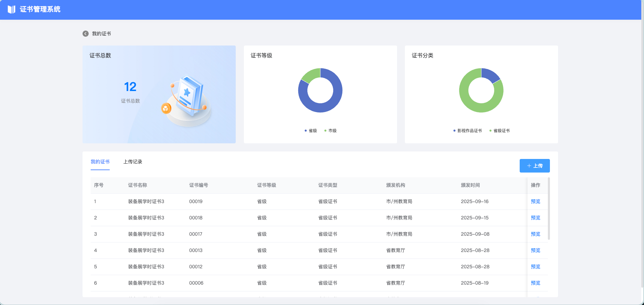The width and height of the screenshot is (644, 305).
Task: Open 预览 for certificate 00006
Action: coord(535,283)
